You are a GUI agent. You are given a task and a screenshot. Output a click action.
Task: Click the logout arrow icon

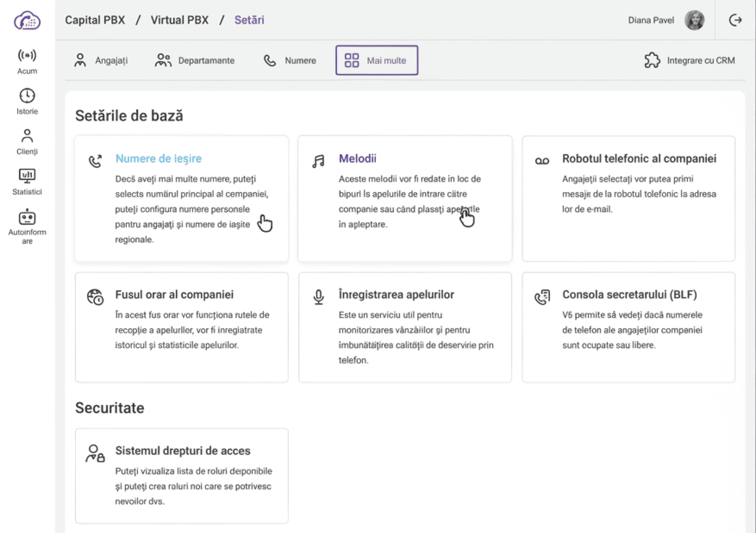click(x=735, y=20)
